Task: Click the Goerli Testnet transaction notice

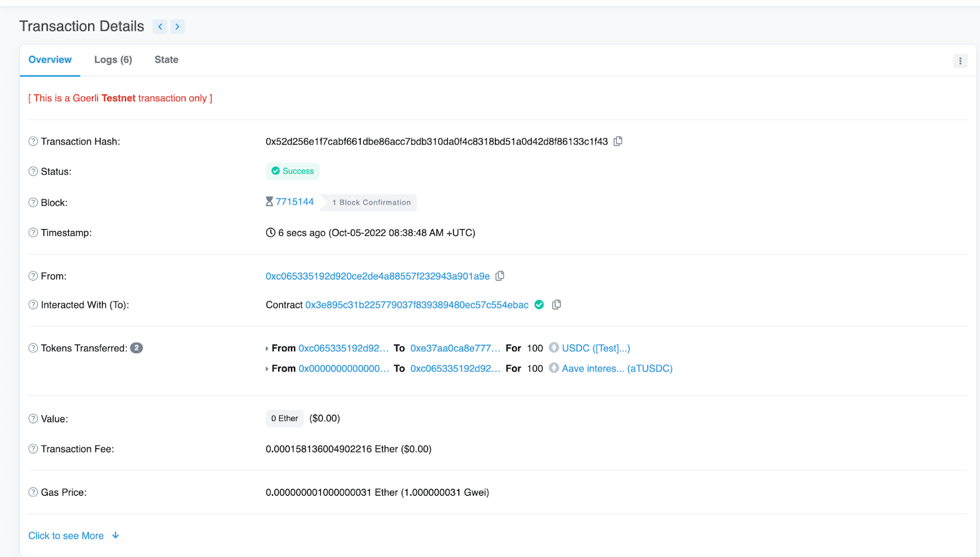Action: coord(120,98)
